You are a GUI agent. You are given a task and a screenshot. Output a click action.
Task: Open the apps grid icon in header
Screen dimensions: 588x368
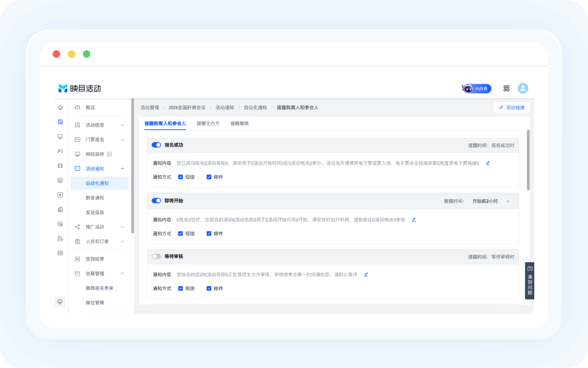506,88
